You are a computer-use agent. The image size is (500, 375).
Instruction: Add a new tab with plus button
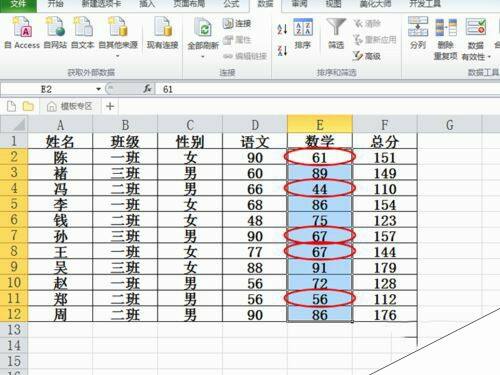110,106
